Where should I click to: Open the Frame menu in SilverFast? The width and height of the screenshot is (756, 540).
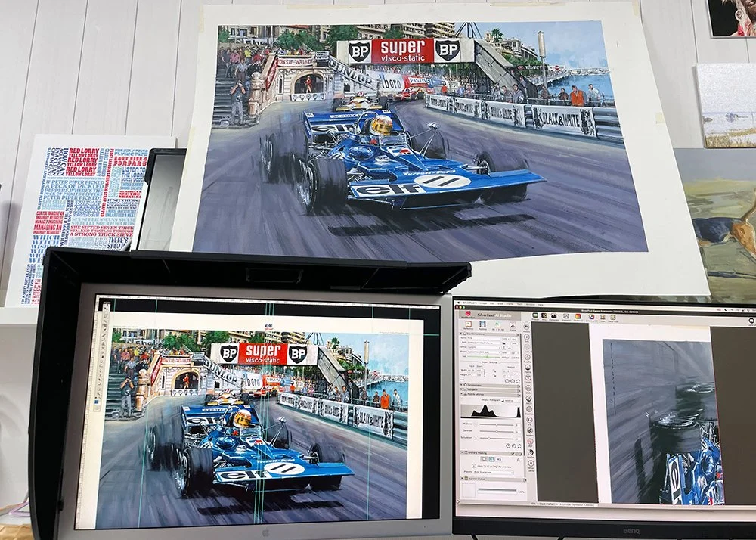click(510, 304)
